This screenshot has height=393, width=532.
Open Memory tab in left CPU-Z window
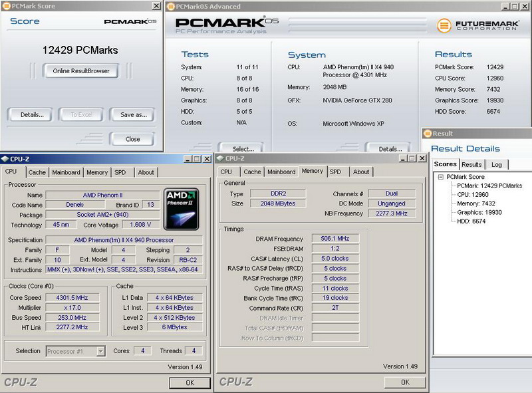pyautogui.click(x=97, y=172)
